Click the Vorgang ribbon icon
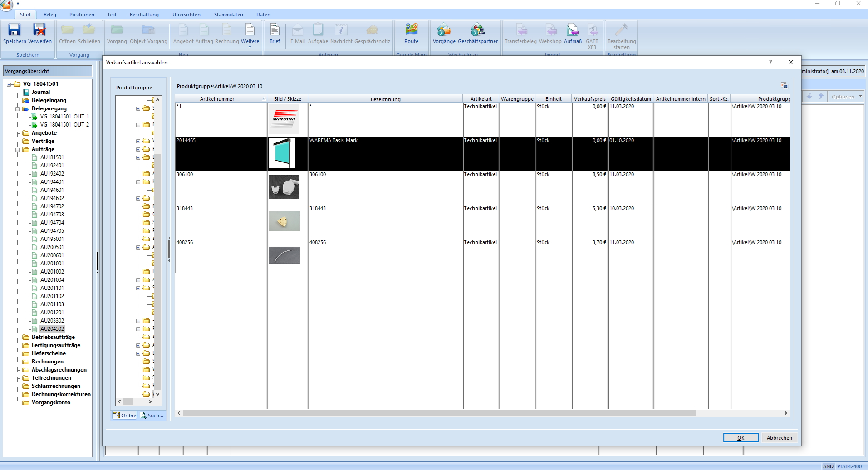Screen dimensions: 868x470 117,30
